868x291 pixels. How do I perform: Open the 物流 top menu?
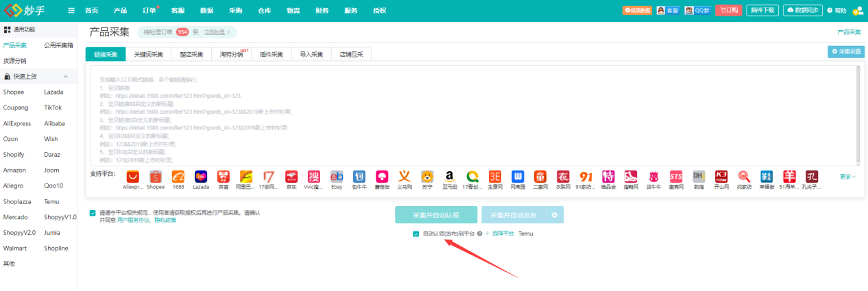(293, 10)
